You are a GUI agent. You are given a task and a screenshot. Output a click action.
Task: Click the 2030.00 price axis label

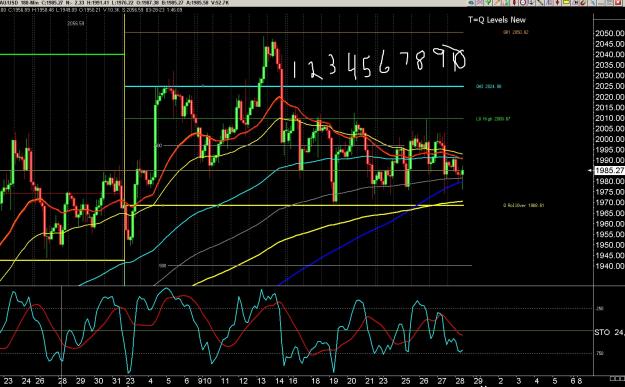click(x=609, y=76)
